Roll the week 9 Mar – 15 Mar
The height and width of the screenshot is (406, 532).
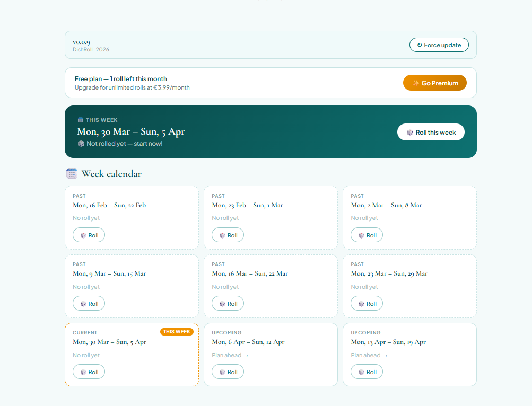click(x=89, y=304)
